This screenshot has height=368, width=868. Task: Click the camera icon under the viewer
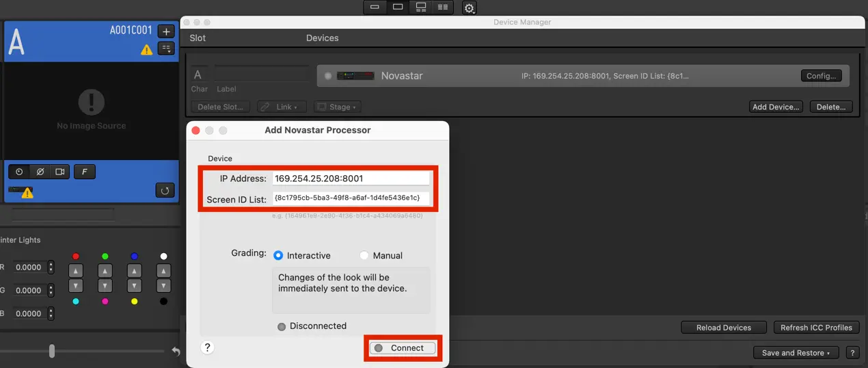pyautogui.click(x=60, y=172)
